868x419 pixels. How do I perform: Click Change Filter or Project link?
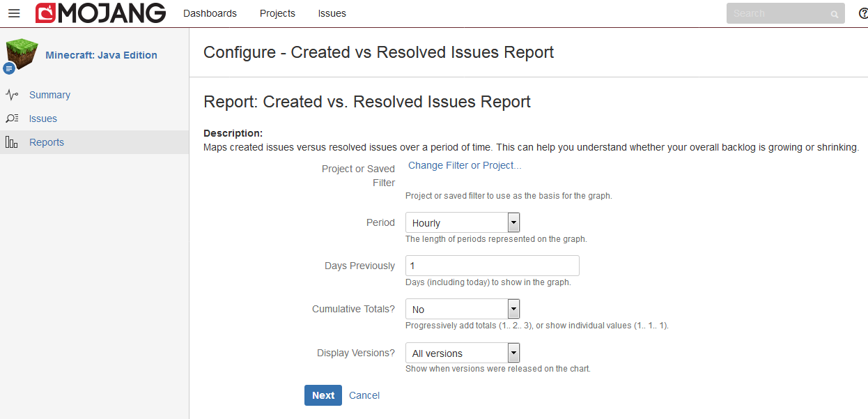point(465,165)
